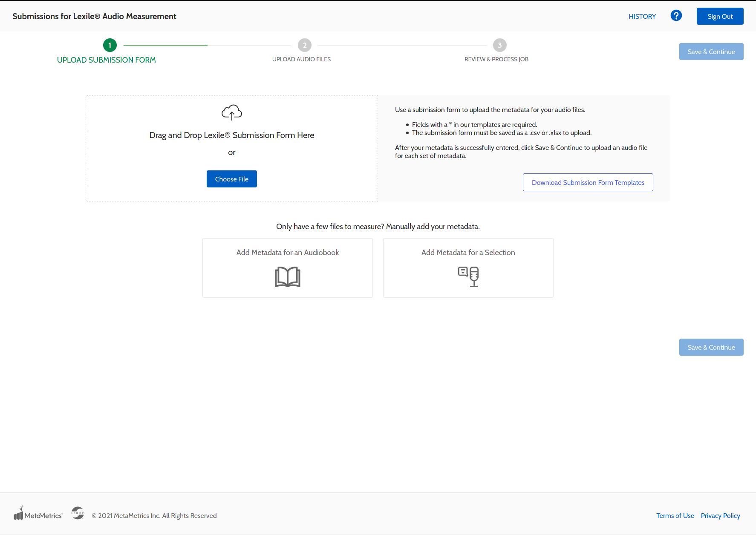Click the top Save & Continue button
Image resolution: width=756 pixels, height=535 pixels.
(711, 52)
